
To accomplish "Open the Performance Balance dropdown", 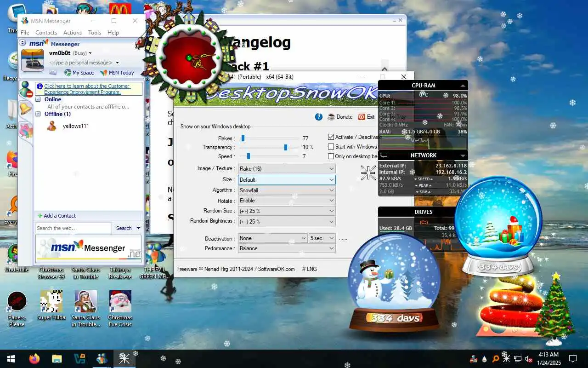I will point(287,248).
